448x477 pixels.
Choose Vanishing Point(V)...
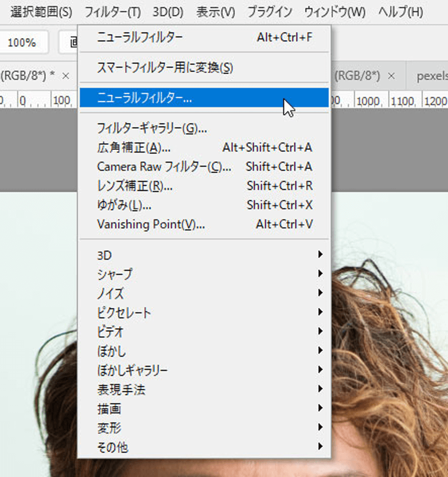click(204, 224)
